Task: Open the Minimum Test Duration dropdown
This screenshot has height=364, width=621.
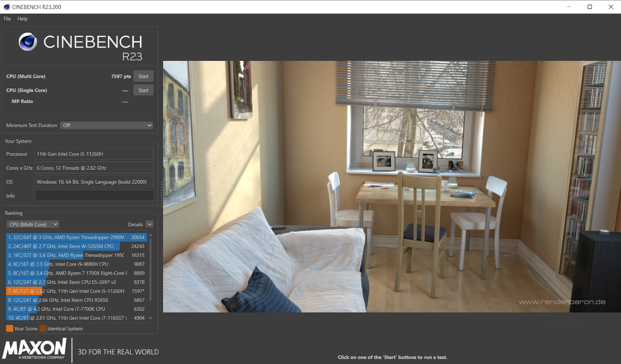Action: pos(107,125)
